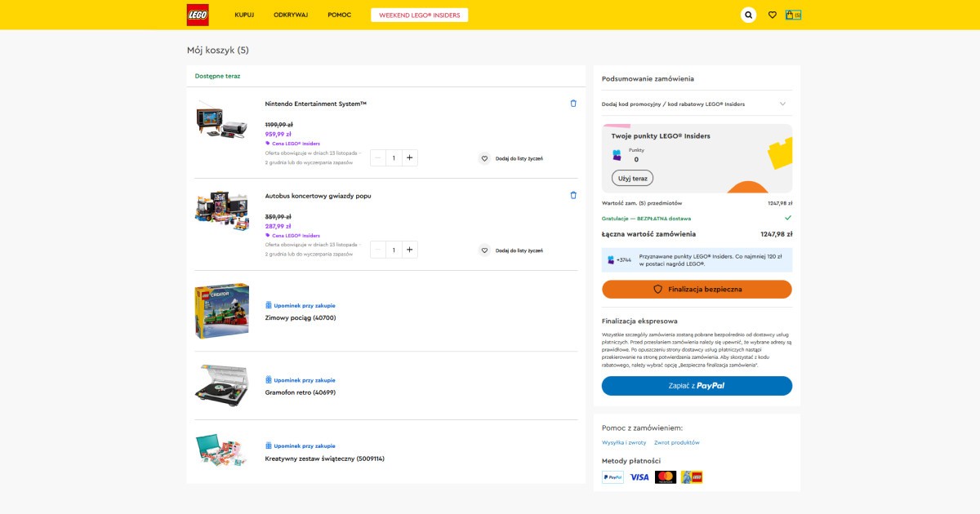Click the crossed-out 359,99 zł price
Screen dimensions: 980x514
tap(278, 216)
